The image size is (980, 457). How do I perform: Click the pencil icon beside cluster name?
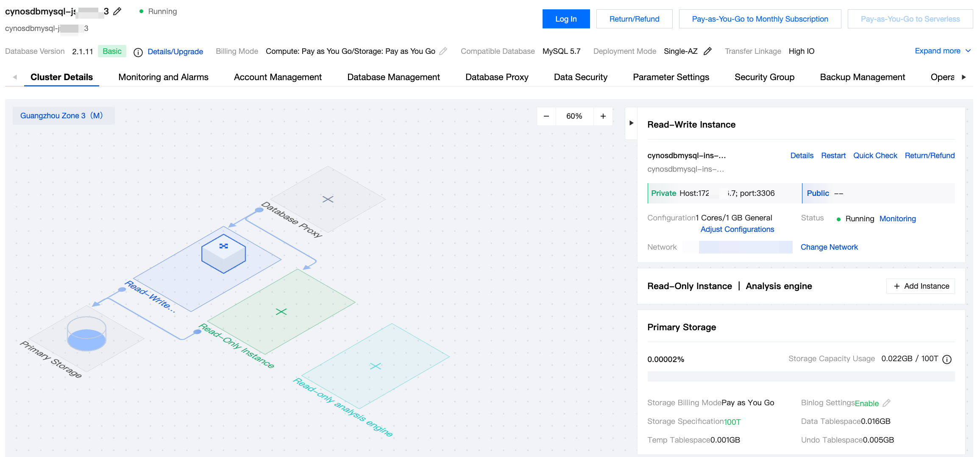click(117, 11)
